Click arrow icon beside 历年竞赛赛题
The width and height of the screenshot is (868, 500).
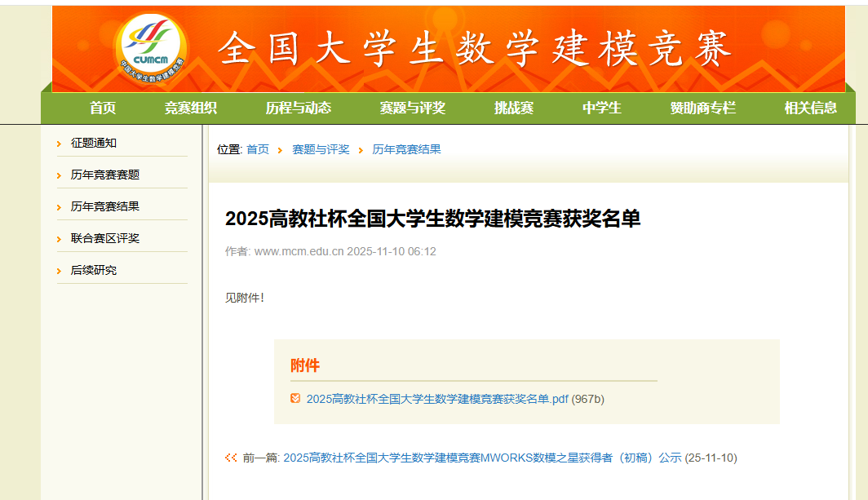60,175
